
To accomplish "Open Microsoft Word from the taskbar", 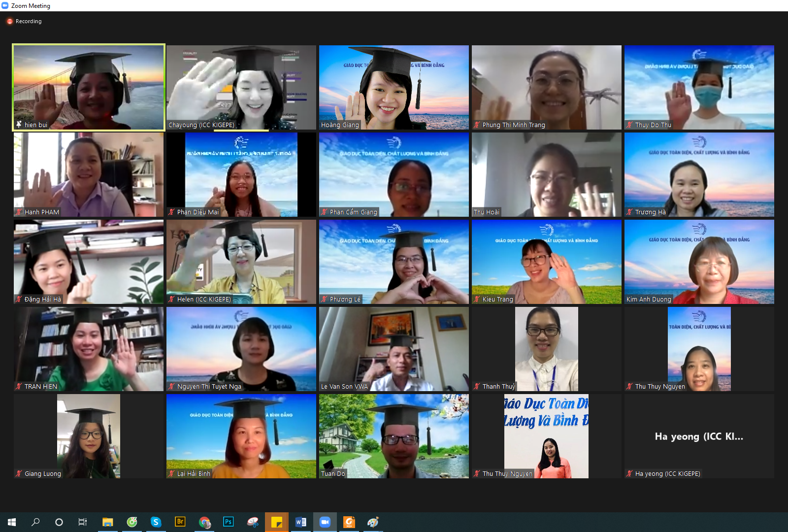I will click(300, 522).
